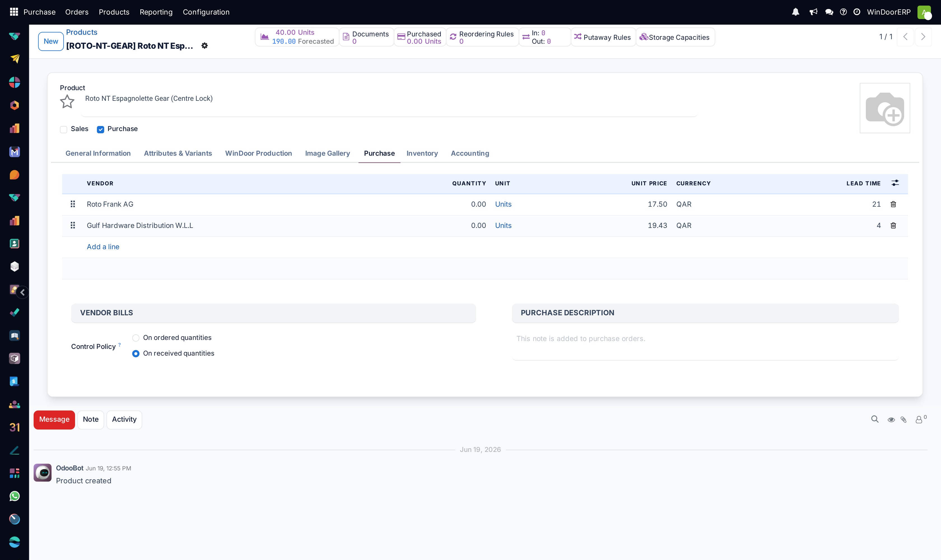Open the contacts app icon in sidebar
This screenshot has height=560, width=941.
[x=14, y=243]
